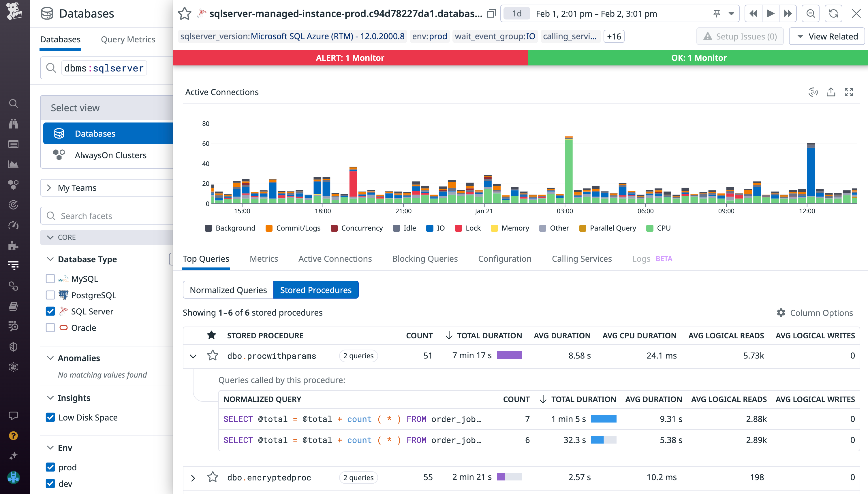Click the help question mark icon in sidebar
Viewport: 868px width, 494px height.
14,436
